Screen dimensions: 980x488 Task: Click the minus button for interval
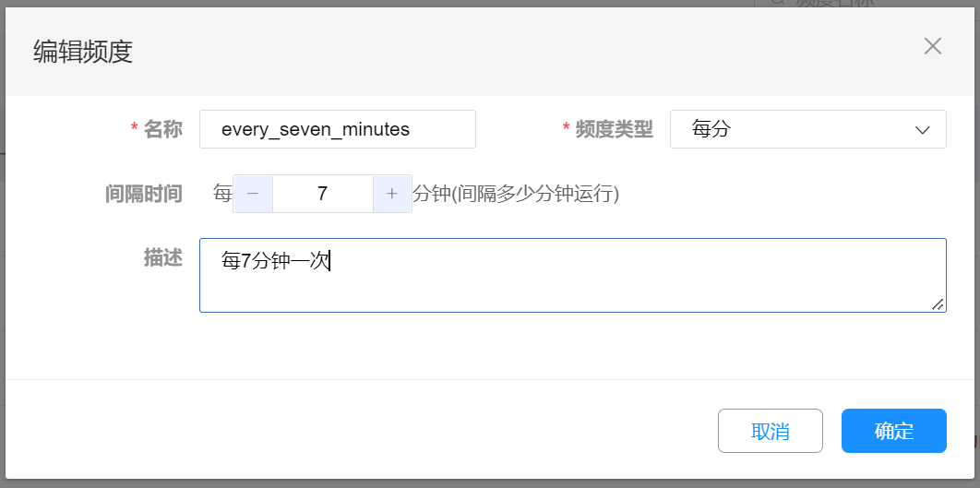(x=253, y=194)
